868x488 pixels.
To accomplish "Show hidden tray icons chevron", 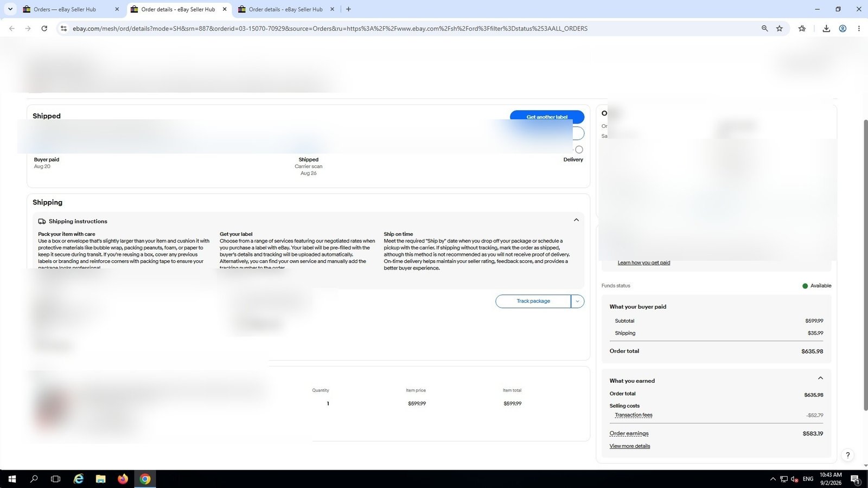I will pos(773,479).
